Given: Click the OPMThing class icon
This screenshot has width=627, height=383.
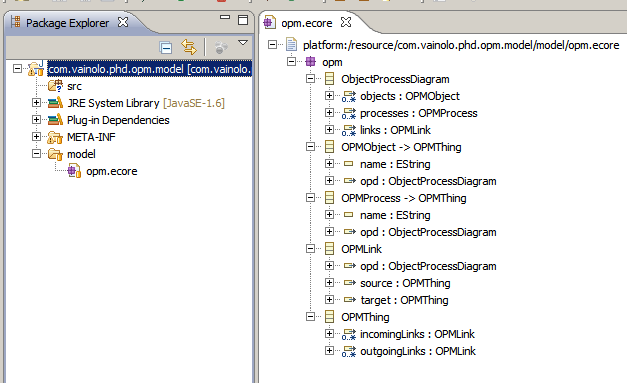Looking at the screenshot, I should pyautogui.click(x=329, y=317).
